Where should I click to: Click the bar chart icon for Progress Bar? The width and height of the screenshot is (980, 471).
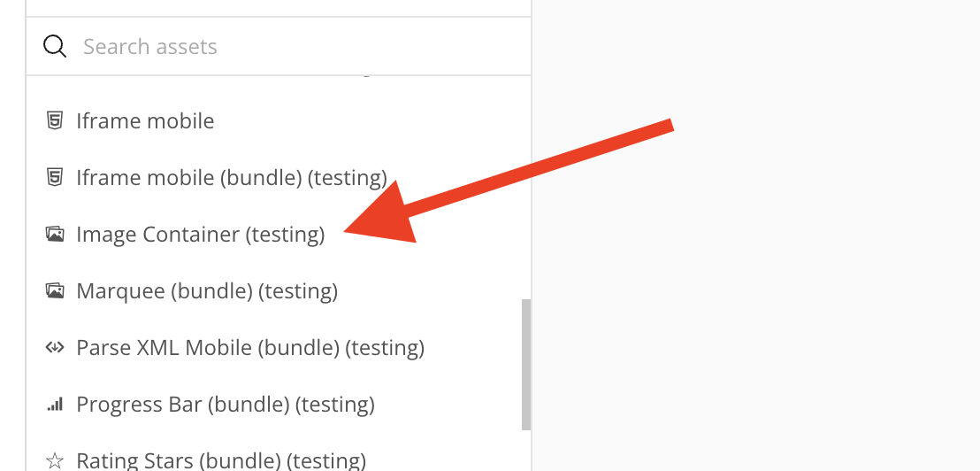pos(55,405)
